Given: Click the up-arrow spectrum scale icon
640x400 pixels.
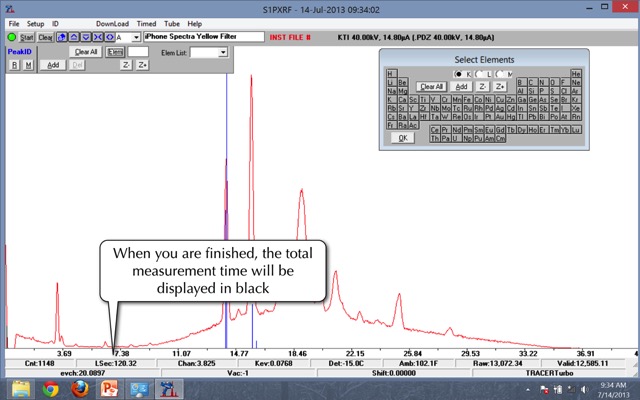Looking at the screenshot, I should coord(73,37).
